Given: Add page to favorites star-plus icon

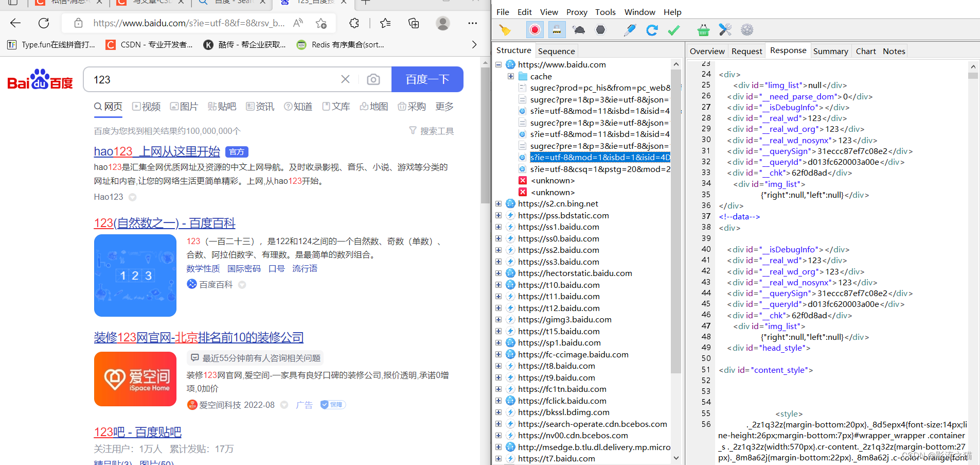Looking at the screenshot, I should point(322,23).
